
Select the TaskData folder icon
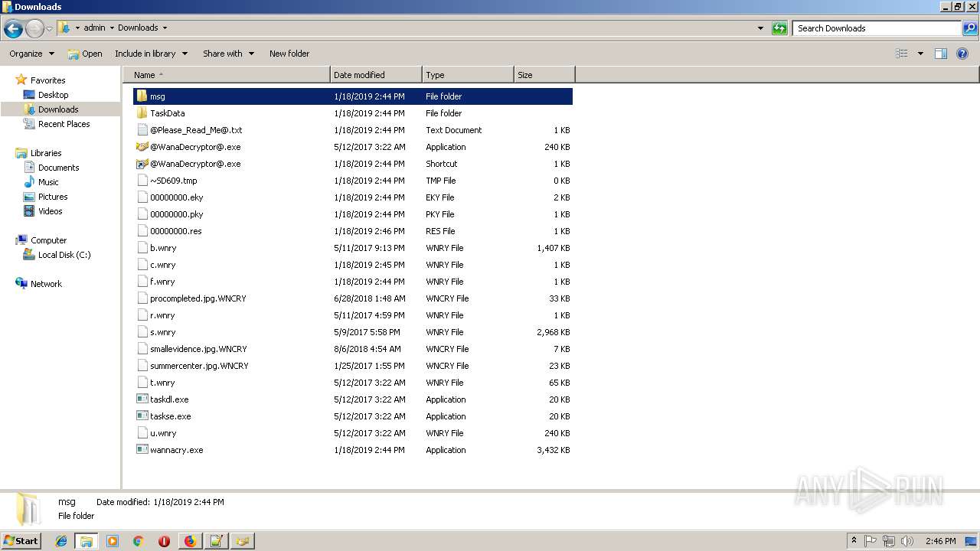point(142,113)
